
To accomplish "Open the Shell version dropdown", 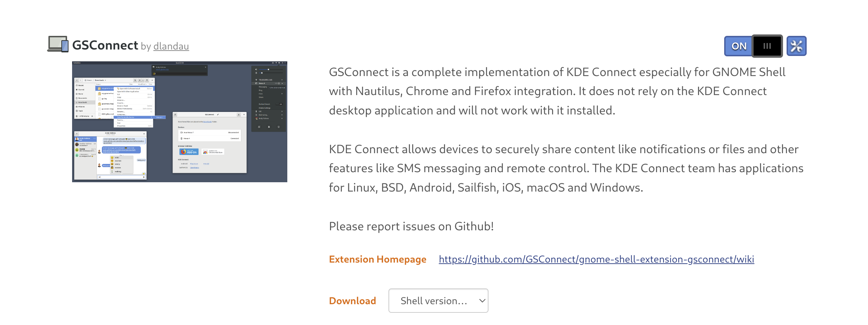I will point(438,301).
